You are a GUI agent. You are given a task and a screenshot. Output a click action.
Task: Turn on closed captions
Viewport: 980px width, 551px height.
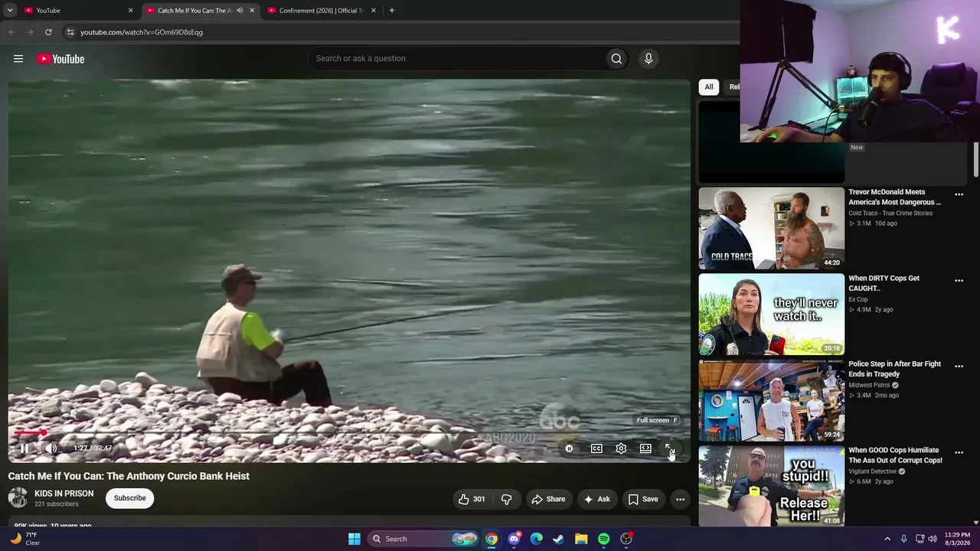(x=596, y=448)
